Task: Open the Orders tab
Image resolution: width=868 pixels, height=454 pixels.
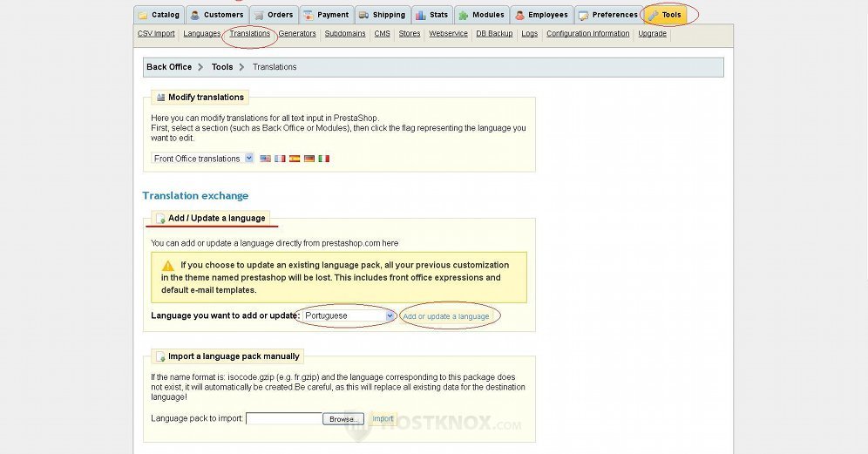Action: [274, 15]
